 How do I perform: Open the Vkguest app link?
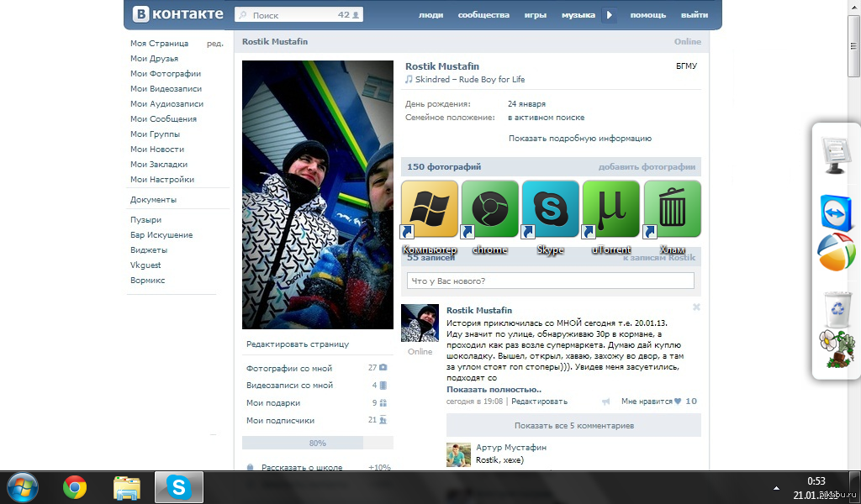145,265
